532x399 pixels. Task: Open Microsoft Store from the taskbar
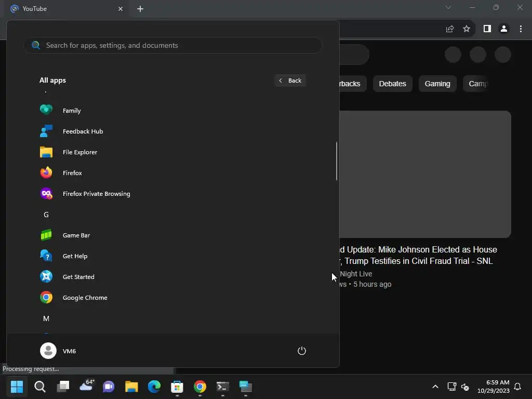click(177, 387)
